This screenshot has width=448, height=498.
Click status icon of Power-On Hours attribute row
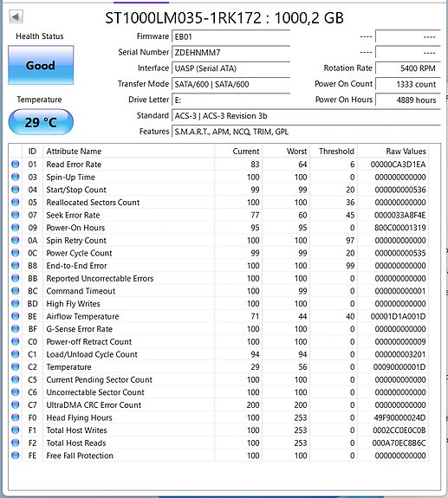coord(16,228)
